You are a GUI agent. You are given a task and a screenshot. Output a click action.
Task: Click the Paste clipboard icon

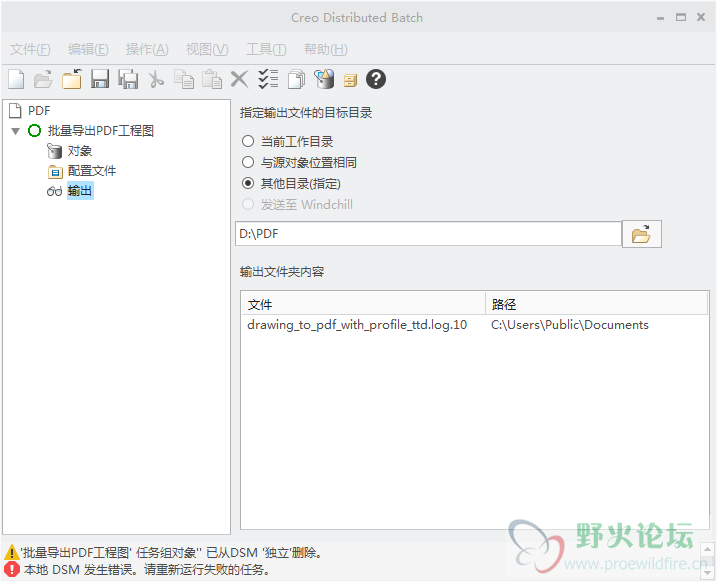tap(212, 79)
